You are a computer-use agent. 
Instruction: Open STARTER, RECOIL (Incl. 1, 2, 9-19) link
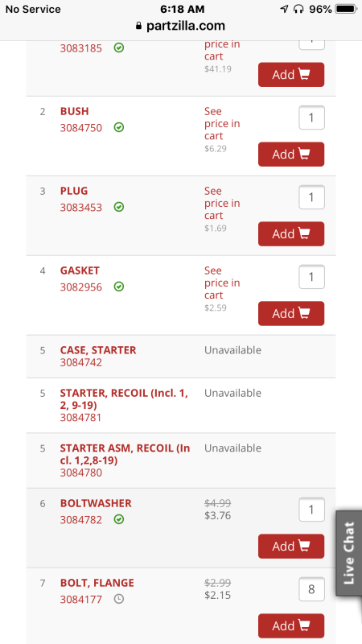pyautogui.click(x=124, y=398)
